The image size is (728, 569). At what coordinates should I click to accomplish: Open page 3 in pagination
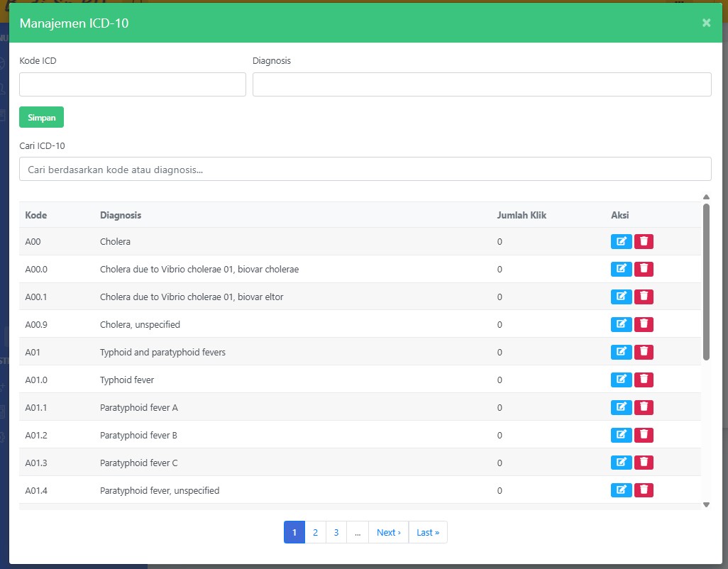336,532
